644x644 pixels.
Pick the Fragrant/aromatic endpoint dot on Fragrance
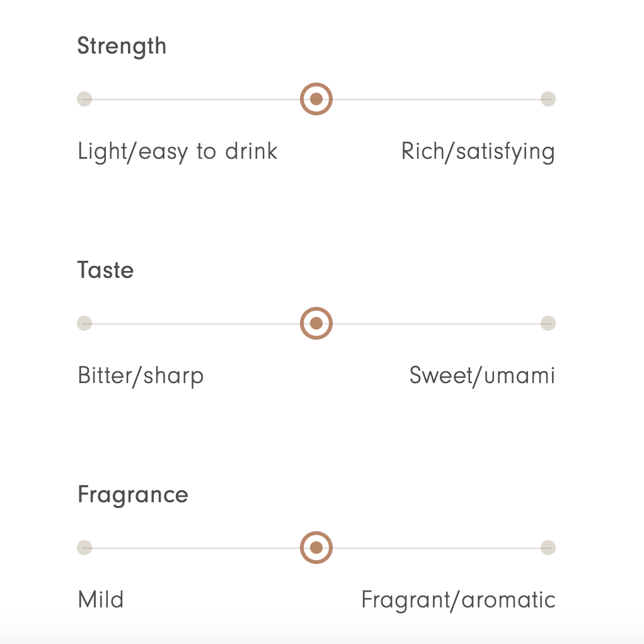[548, 548]
